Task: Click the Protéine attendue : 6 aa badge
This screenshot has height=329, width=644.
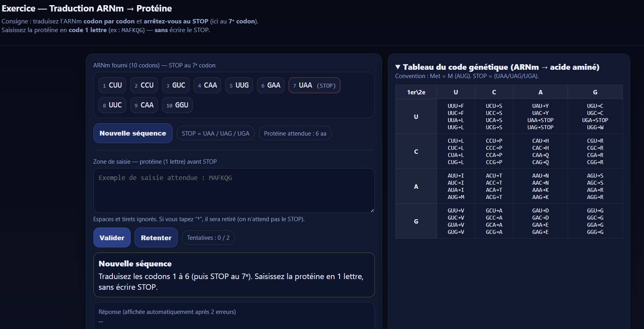Action: click(295, 134)
